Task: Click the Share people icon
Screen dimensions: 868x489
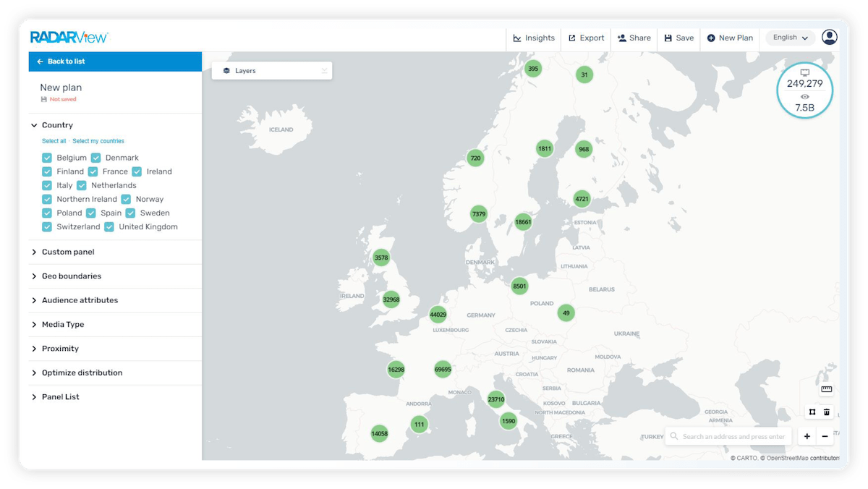Action: tap(622, 38)
